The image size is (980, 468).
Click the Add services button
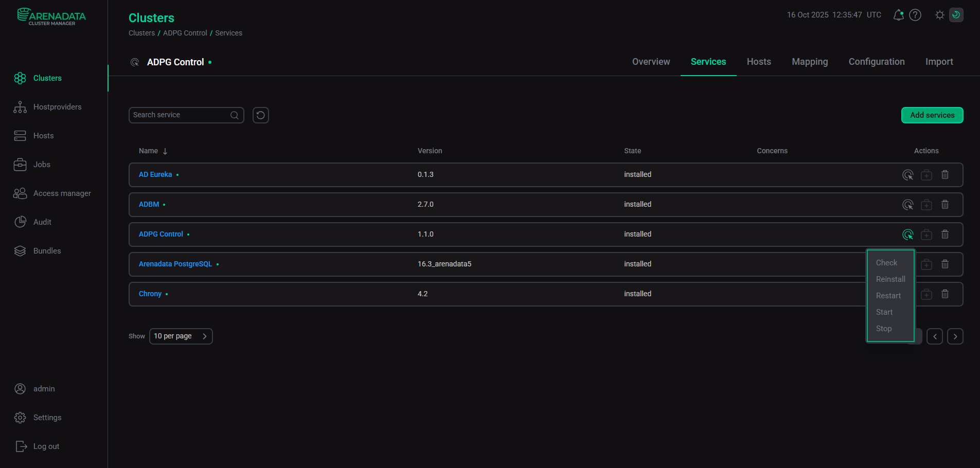[932, 115]
